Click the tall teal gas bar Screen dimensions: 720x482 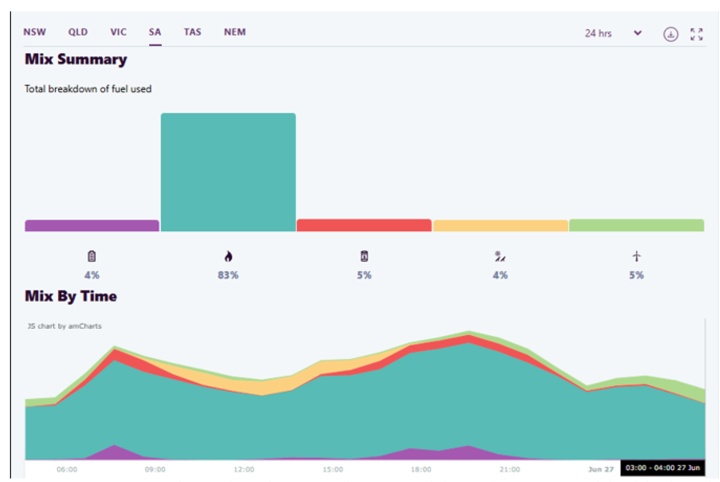228,172
